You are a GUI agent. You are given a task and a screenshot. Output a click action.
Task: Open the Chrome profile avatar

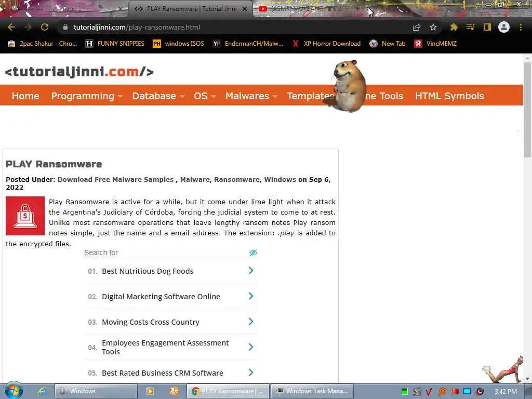(504, 27)
